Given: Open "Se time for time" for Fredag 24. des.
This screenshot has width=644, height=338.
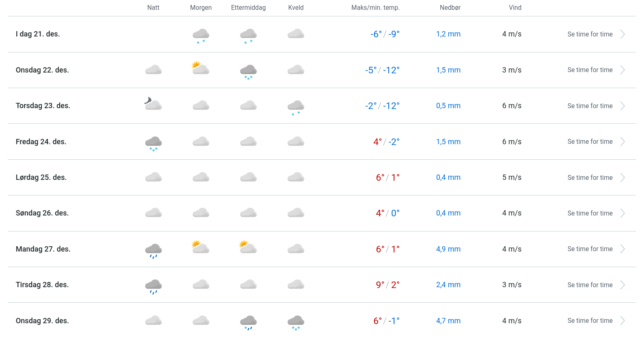Looking at the screenshot, I should pos(590,142).
